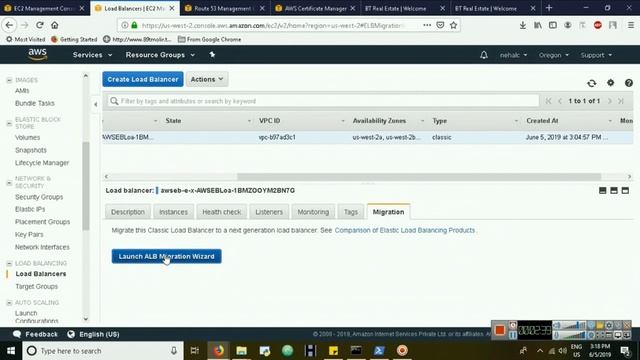
Task: Open the Oregon region dropdown
Action: (x=553, y=55)
